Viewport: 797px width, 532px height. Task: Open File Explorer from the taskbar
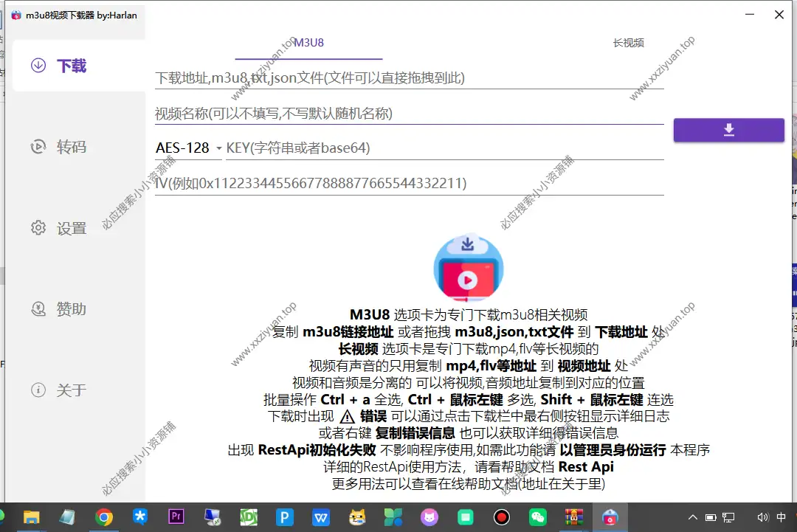click(30, 517)
